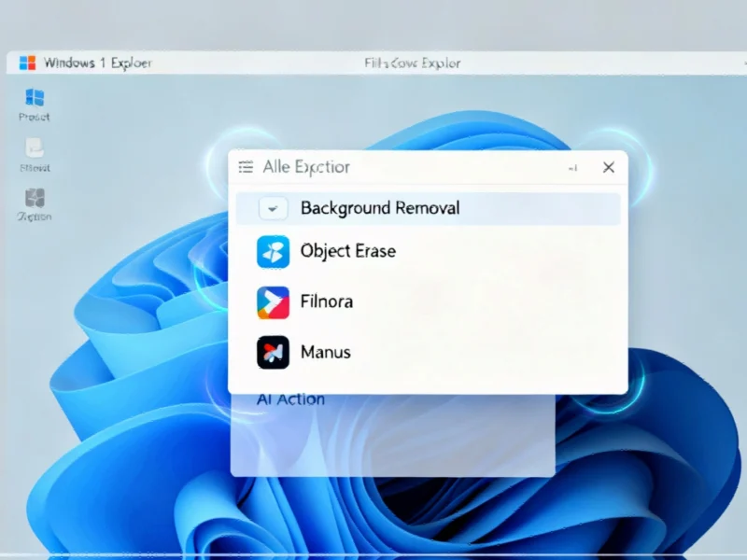Select the white file desktop icon
This screenshot has width=747, height=560.
click(35, 147)
